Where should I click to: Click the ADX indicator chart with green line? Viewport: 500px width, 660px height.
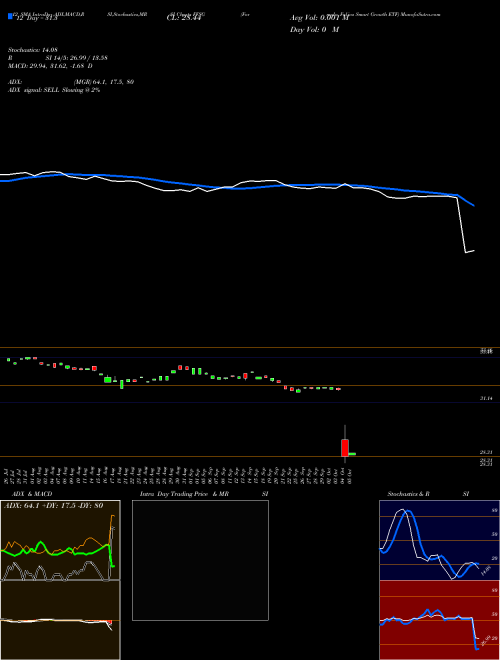(60, 540)
